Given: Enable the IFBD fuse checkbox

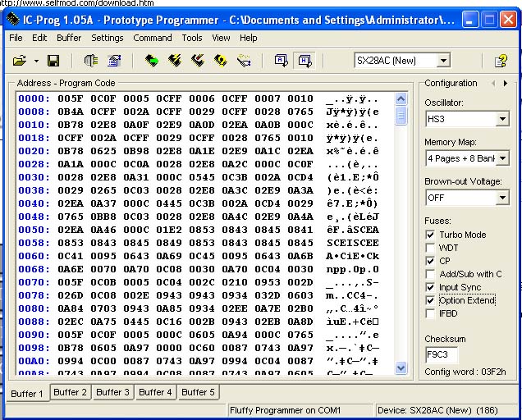Looking at the screenshot, I should [430, 313].
